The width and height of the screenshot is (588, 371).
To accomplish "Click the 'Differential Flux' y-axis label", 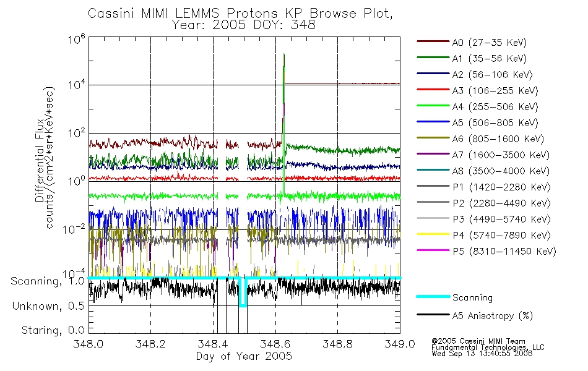I will point(40,160).
